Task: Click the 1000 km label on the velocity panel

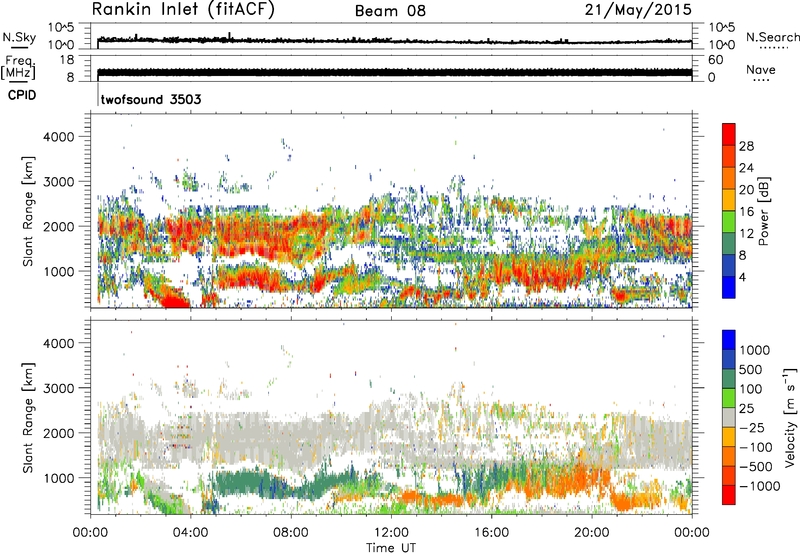Action: [59, 478]
